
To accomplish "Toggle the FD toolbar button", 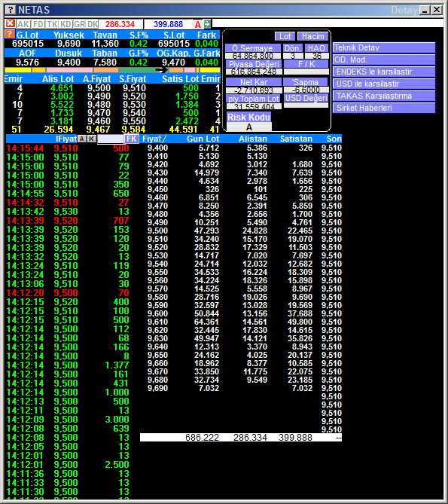I will point(38,24).
